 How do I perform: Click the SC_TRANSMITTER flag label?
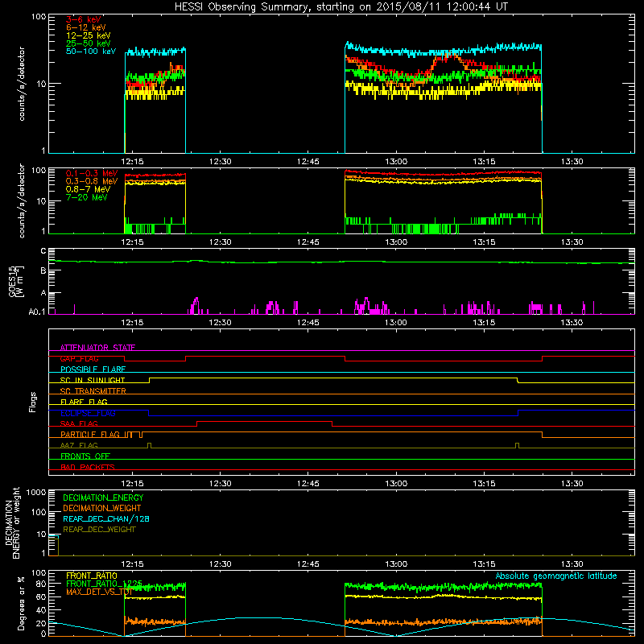pyautogui.click(x=93, y=391)
